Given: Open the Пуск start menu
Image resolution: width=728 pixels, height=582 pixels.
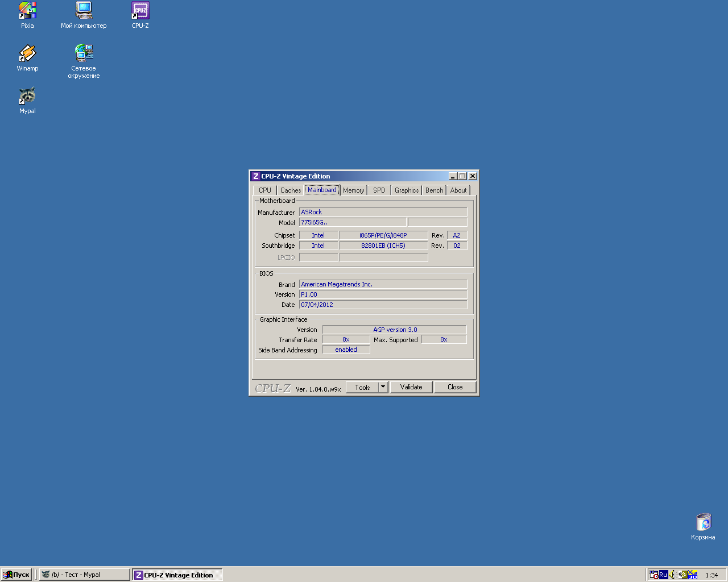Looking at the screenshot, I should click(x=16, y=575).
